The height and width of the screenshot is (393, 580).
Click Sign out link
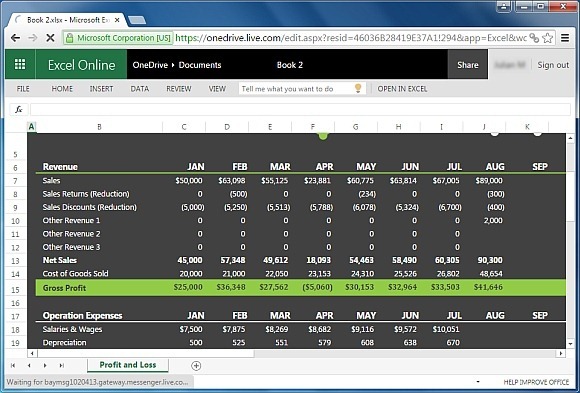(x=553, y=65)
